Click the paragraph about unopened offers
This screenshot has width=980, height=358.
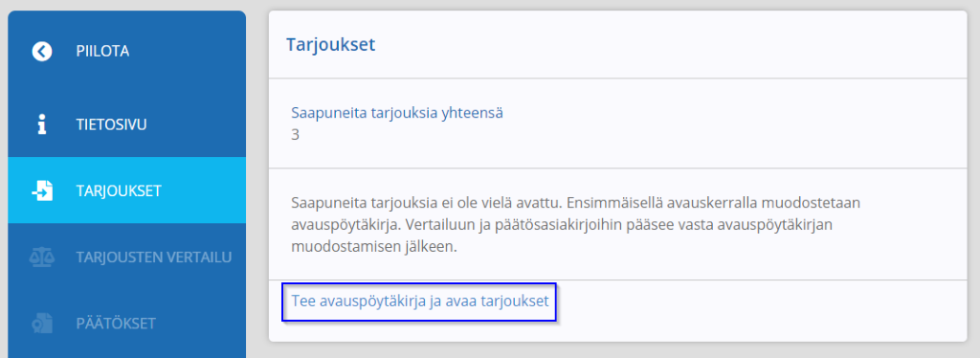coord(576,224)
